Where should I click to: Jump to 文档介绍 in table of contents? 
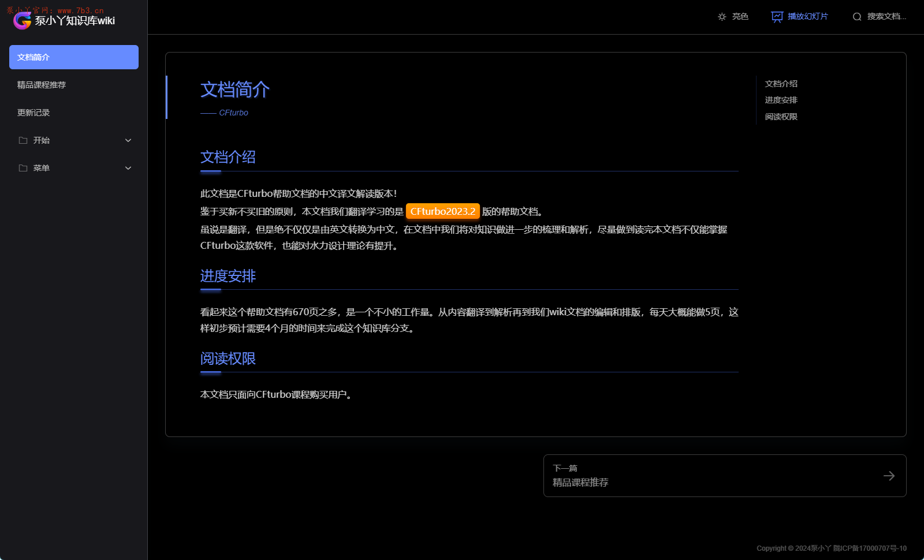[x=781, y=84]
